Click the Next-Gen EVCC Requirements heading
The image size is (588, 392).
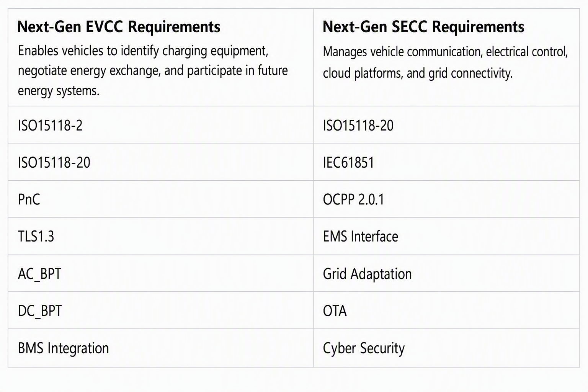119,27
